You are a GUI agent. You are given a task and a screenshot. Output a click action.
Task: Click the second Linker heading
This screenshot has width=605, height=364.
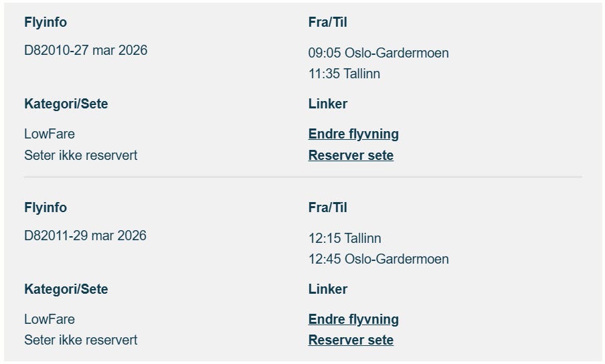click(328, 289)
